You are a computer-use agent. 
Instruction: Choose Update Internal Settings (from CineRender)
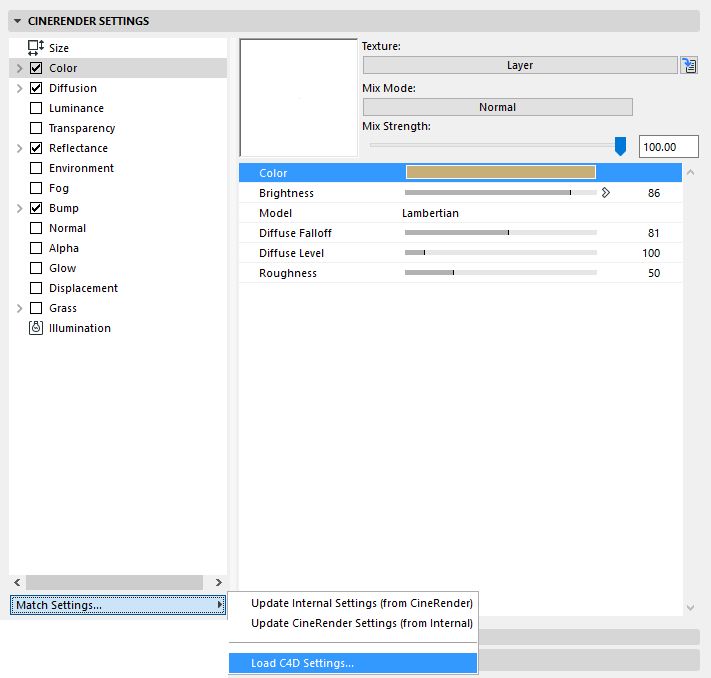pyautogui.click(x=361, y=603)
